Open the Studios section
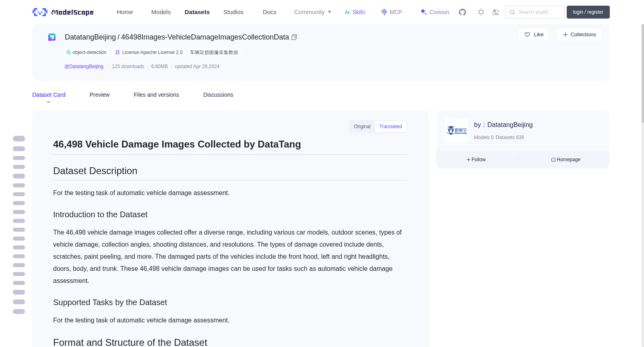This screenshot has height=347, width=644. (233, 12)
